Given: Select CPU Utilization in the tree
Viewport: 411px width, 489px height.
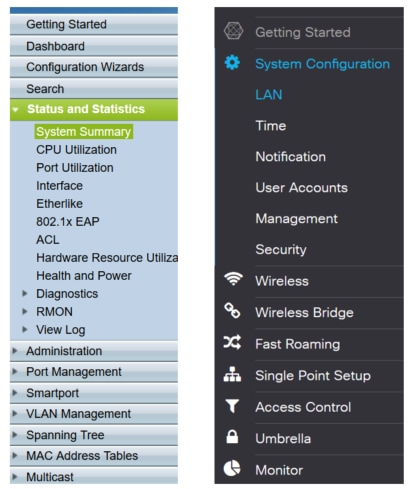Looking at the screenshot, I should pyautogui.click(x=76, y=150).
